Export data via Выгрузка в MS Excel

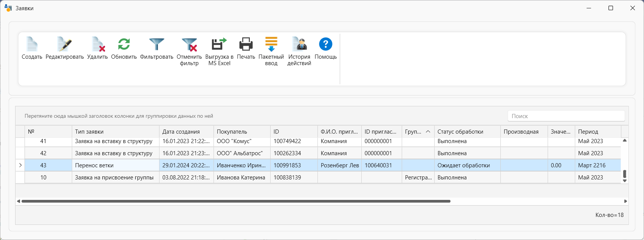point(219,51)
